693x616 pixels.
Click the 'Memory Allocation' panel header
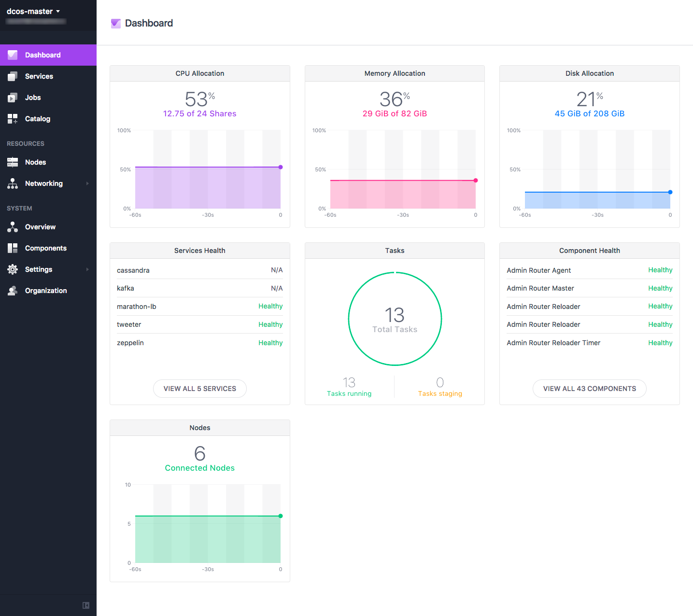395,73
